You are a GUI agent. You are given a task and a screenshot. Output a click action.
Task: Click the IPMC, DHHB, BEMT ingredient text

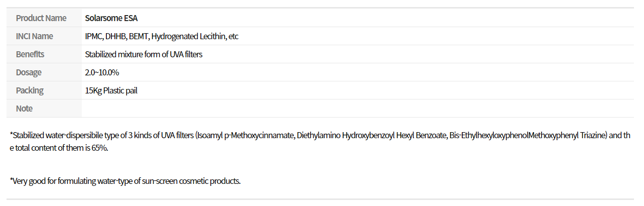click(117, 36)
